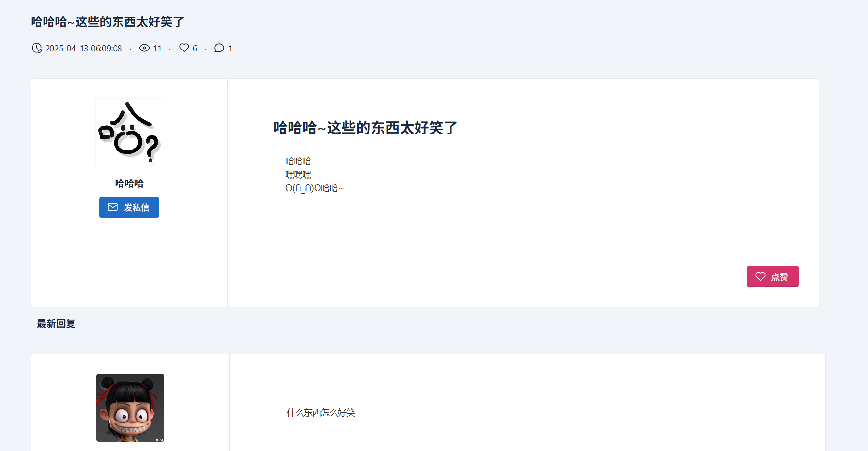The width and height of the screenshot is (868, 451).
Task: Click the first body line 哈哈哈 in the post
Action: (298, 161)
